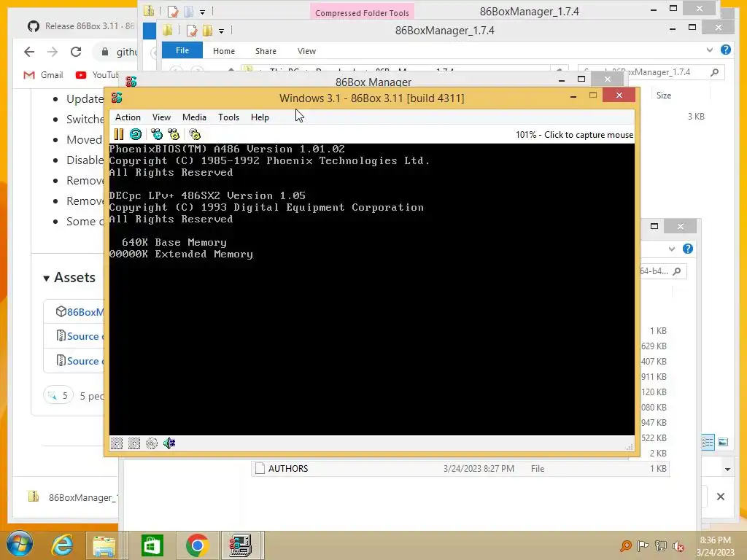Click the sound speaker status bar icon

pyautogui.click(x=169, y=443)
